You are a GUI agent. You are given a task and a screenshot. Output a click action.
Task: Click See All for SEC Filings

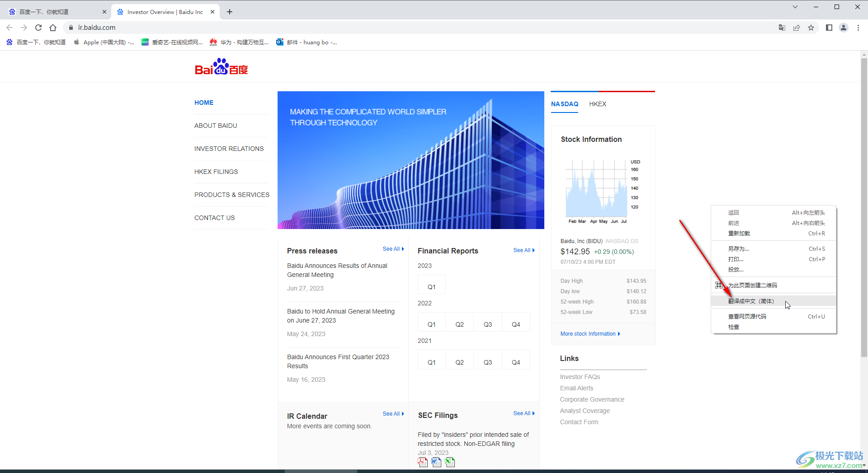point(524,413)
